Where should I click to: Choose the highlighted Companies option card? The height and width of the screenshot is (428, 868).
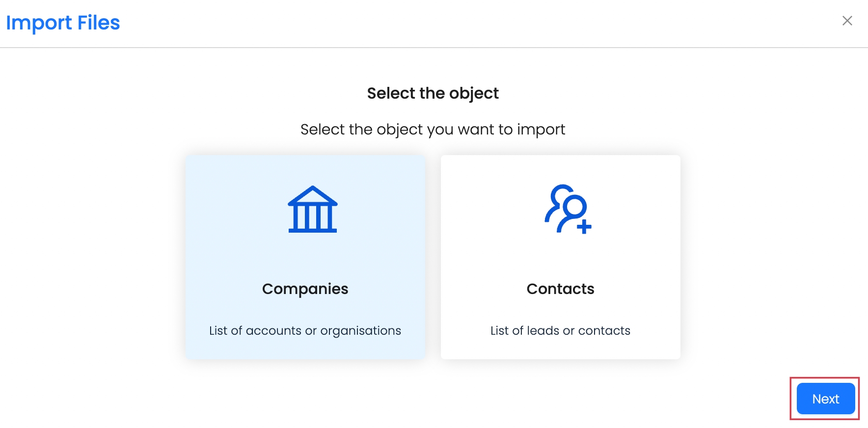click(x=305, y=257)
